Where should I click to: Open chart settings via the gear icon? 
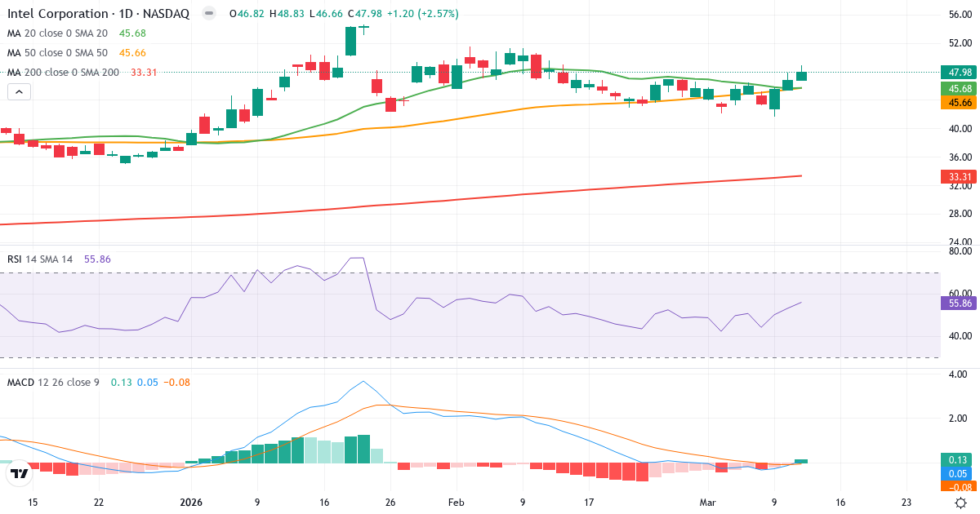[x=960, y=503]
